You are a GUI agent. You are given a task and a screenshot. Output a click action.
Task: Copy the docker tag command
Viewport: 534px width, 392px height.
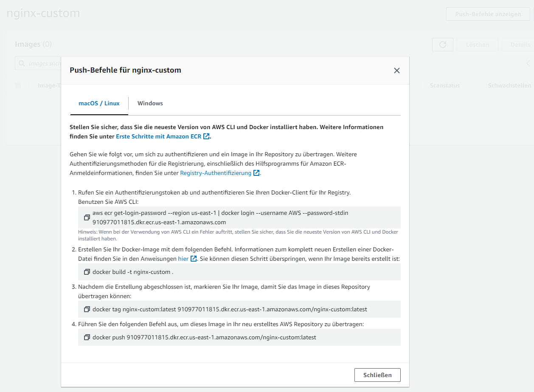coord(87,309)
